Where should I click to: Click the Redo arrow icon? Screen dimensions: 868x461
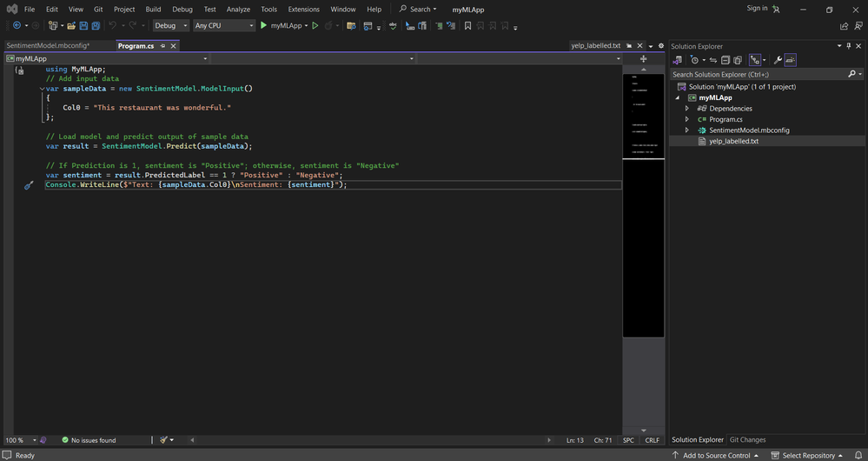coord(133,25)
